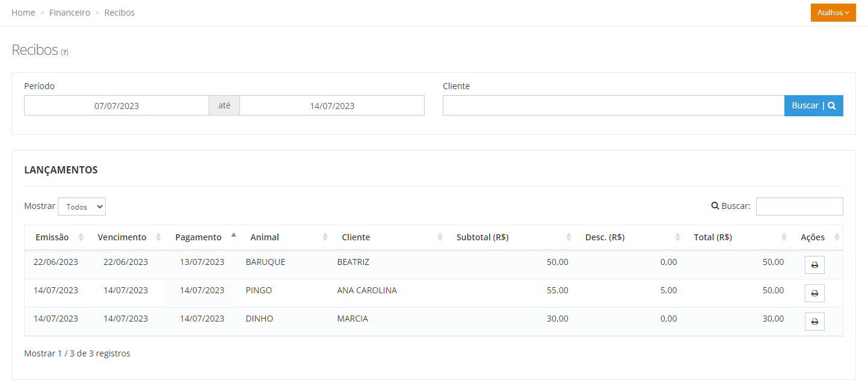Focus the period start date 07/07/2023
This screenshot has width=868, height=392.
[x=117, y=105]
